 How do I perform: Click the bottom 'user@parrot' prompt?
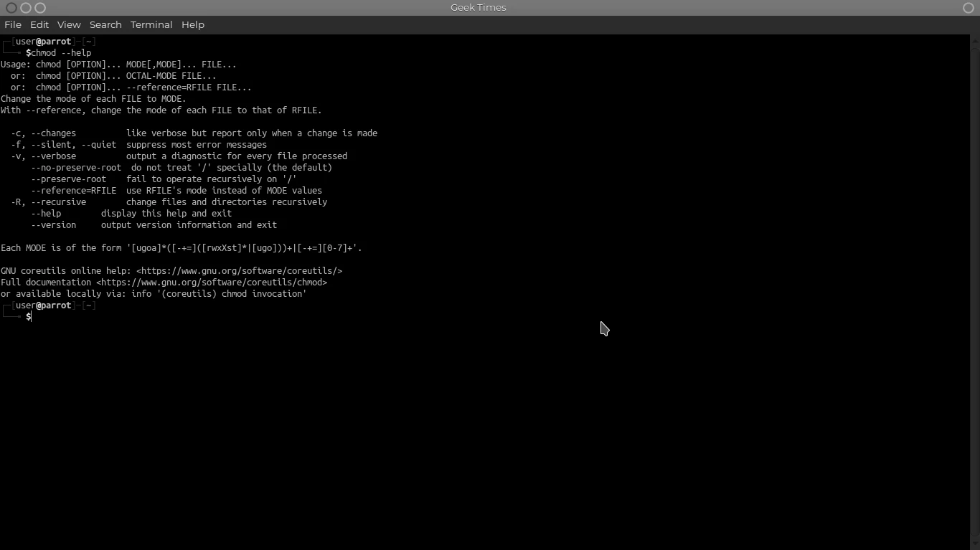44,305
